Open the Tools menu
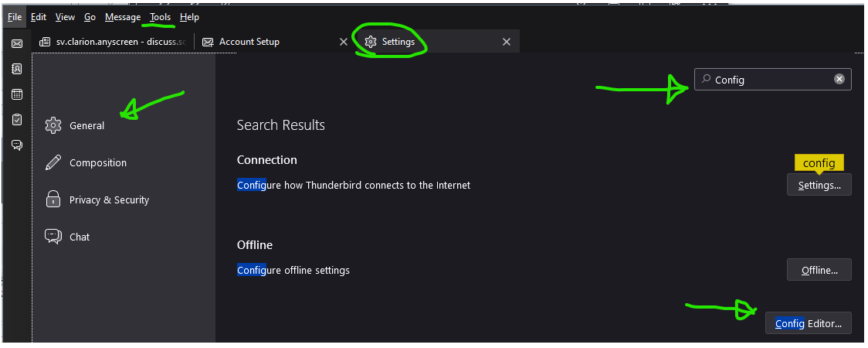 pos(161,17)
